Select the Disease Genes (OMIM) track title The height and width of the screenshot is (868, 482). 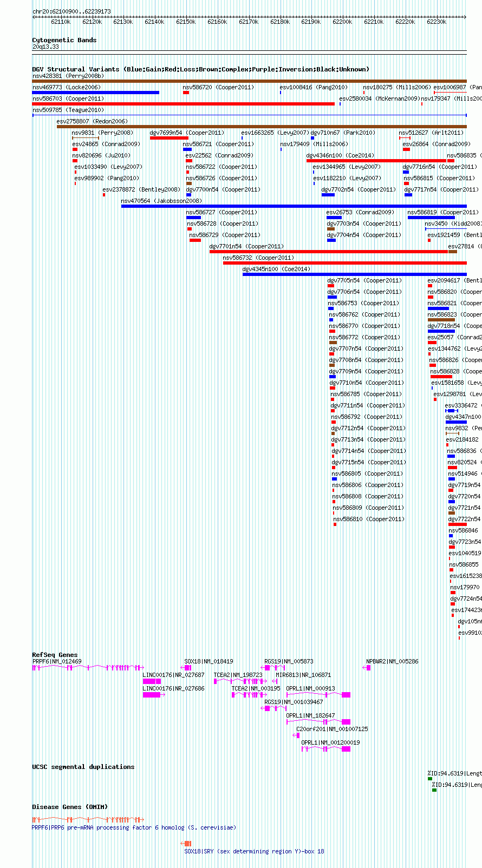(x=70, y=807)
